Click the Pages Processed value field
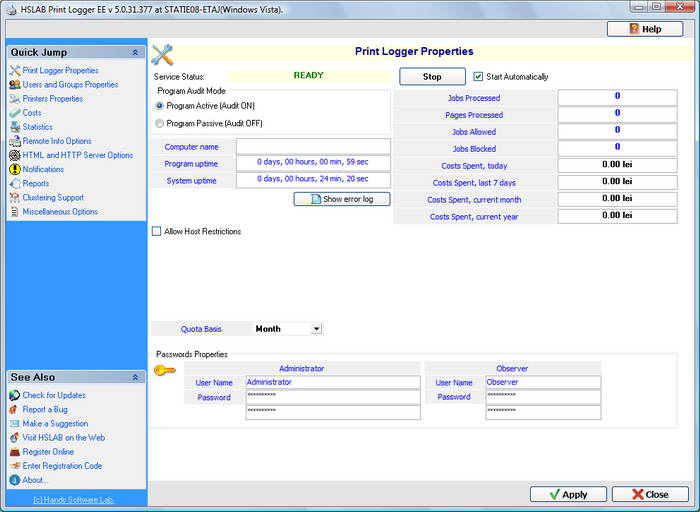Screen dimensions: 700x512 617,114
